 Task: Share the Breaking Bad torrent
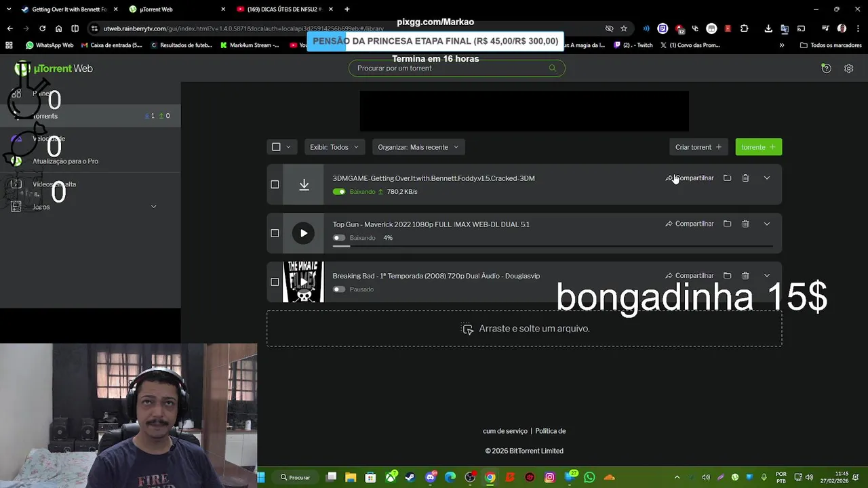[x=690, y=276]
